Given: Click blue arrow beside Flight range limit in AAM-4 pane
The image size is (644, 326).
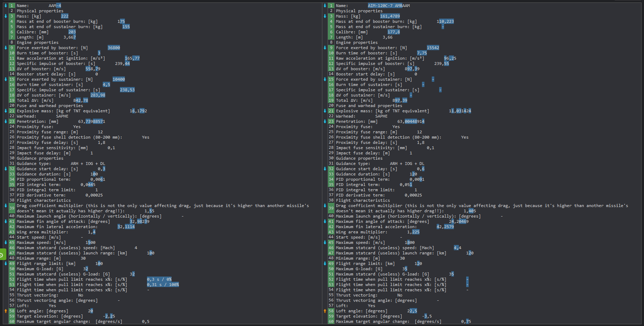Looking at the screenshot, I should tap(6, 264).
